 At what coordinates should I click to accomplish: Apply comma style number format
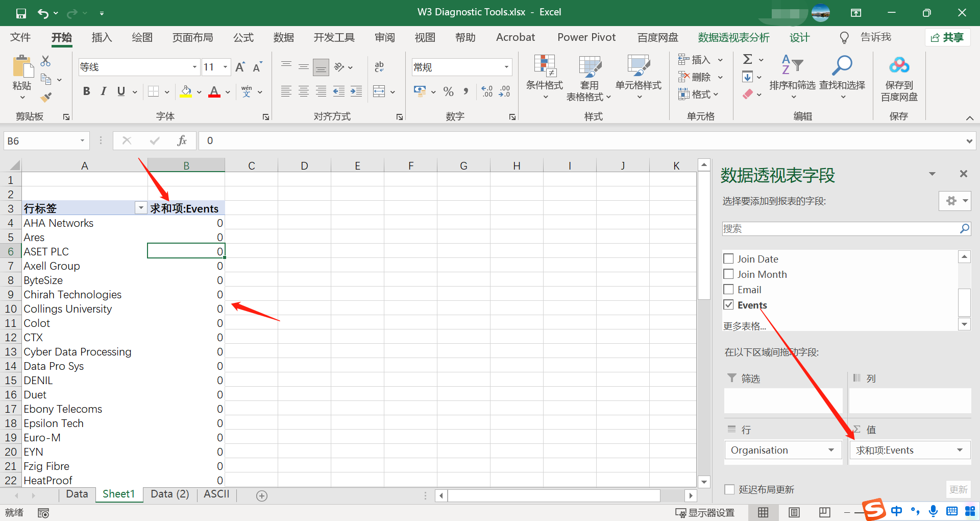pyautogui.click(x=465, y=92)
